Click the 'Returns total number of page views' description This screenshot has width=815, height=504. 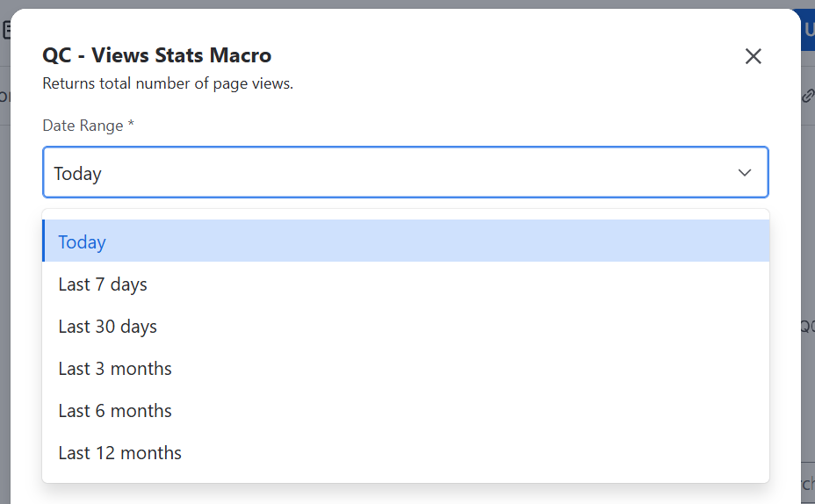[x=168, y=83]
